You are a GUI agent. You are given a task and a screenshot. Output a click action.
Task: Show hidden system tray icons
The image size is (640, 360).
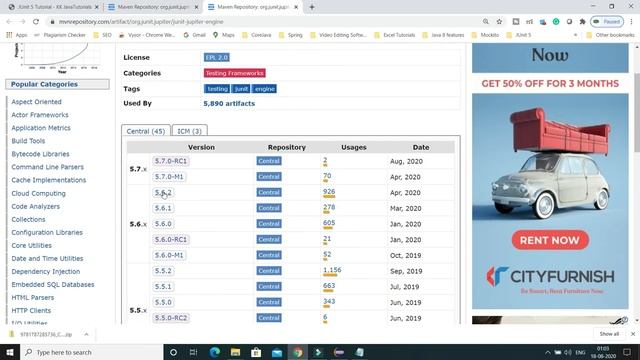pyautogui.click(x=547, y=352)
